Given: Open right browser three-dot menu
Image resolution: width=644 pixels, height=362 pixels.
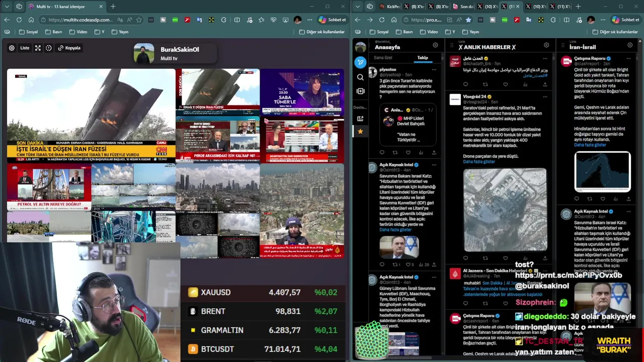Looking at the screenshot, I should [x=603, y=20].
